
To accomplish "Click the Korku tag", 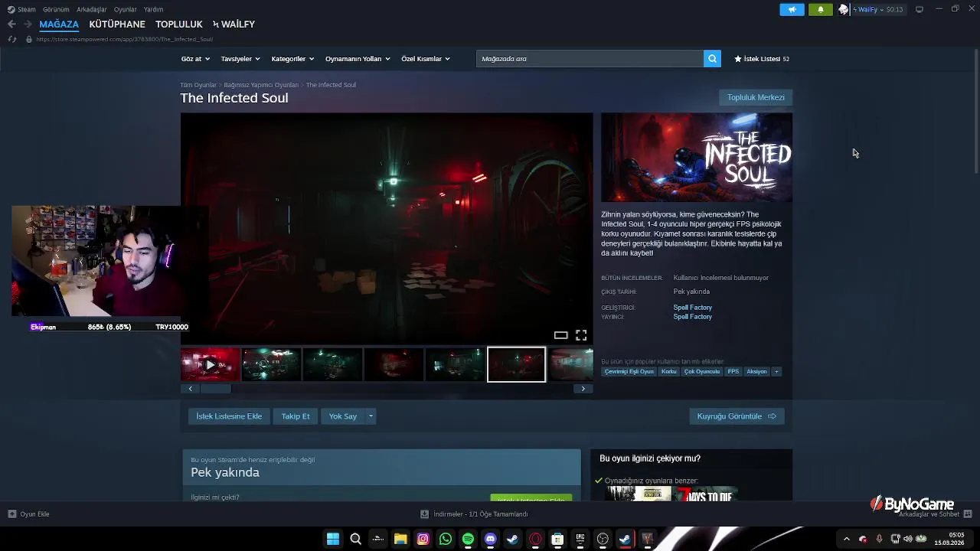I will click(x=669, y=372).
